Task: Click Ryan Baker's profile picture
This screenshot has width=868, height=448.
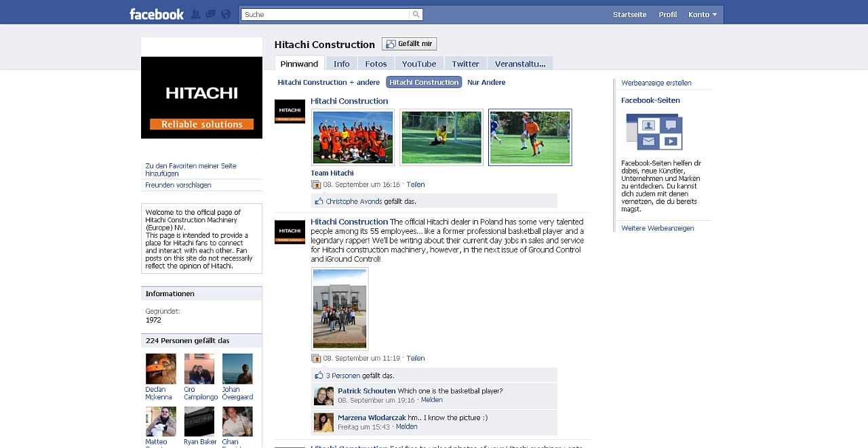Action: coord(199,422)
